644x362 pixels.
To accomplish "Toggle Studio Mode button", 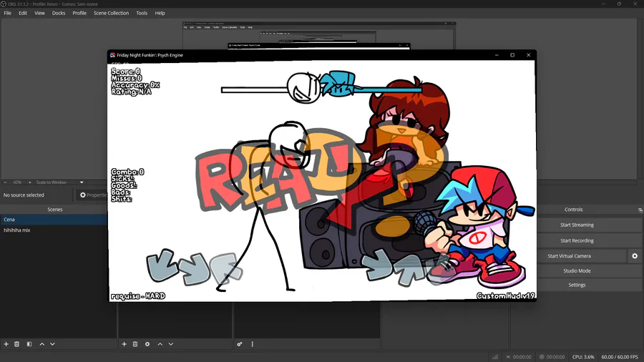I will 589,271.
